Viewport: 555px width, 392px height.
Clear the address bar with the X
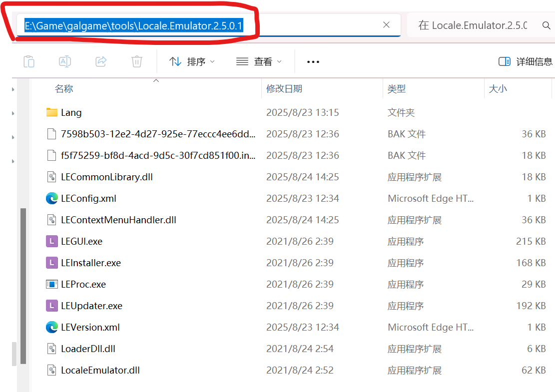coord(386,25)
